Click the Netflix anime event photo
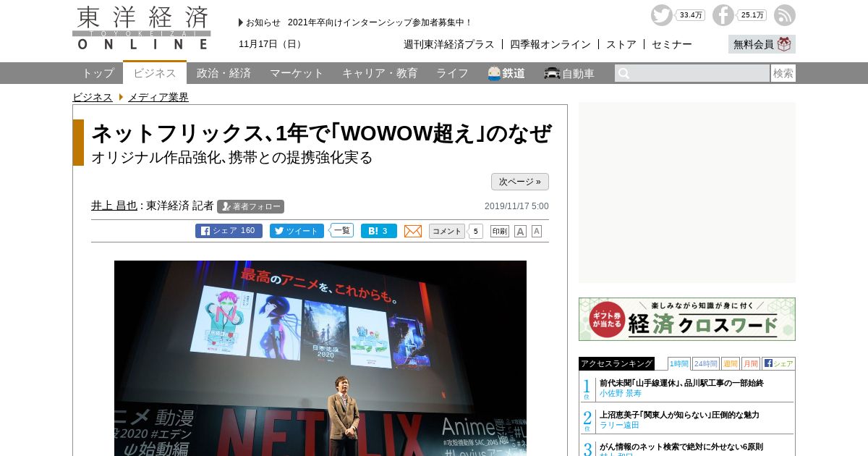Image resolution: width=868 pixels, height=456 pixels. coord(320,358)
